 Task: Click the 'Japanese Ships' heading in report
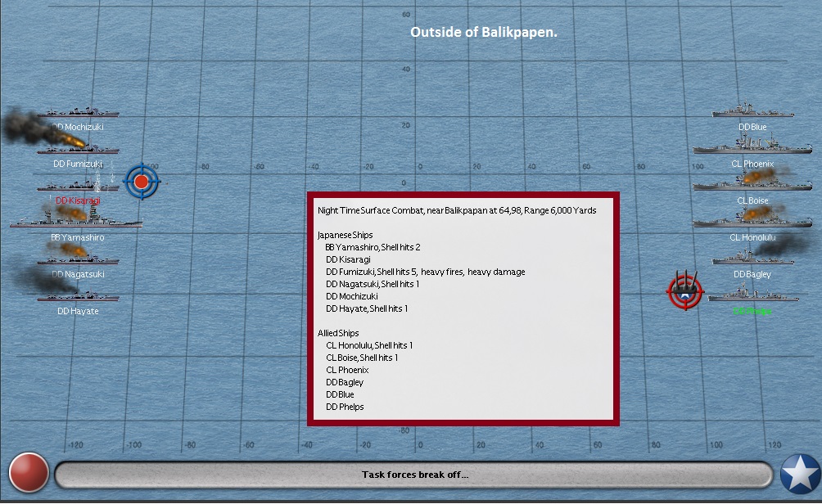pyautogui.click(x=345, y=236)
